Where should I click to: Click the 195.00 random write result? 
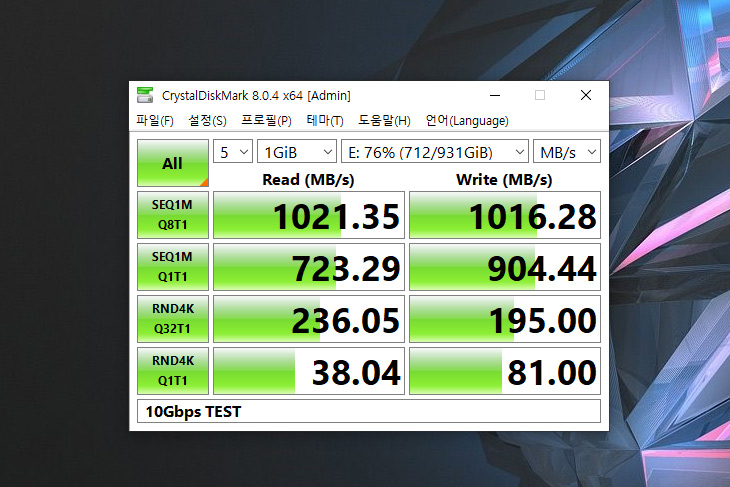[505, 318]
